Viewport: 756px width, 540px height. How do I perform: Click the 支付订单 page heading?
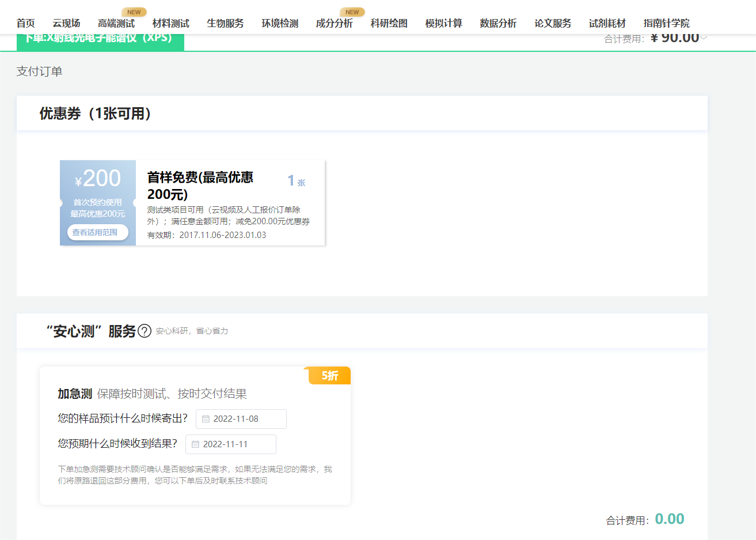[x=39, y=71]
